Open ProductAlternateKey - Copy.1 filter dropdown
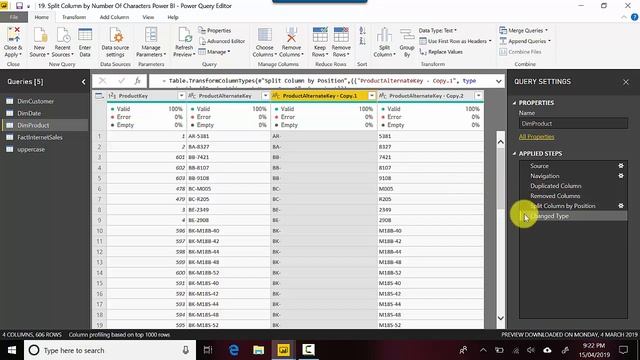 (371, 96)
